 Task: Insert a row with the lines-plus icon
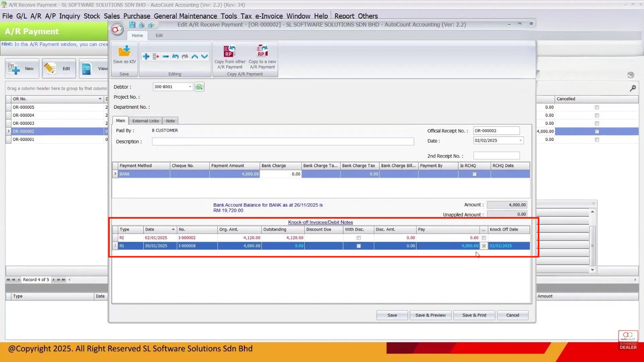coord(156,57)
